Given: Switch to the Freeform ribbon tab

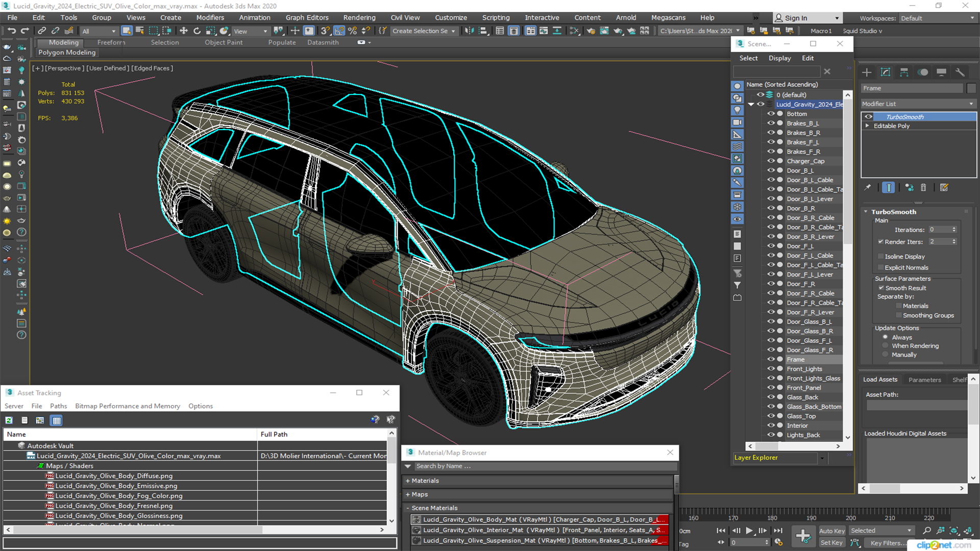Looking at the screenshot, I should click(x=111, y=42).
